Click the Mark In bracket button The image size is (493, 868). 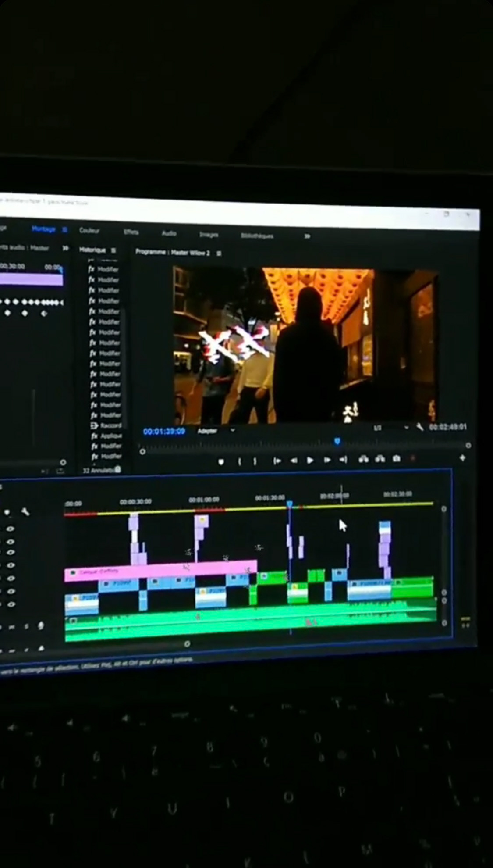(x=239, y=461)
